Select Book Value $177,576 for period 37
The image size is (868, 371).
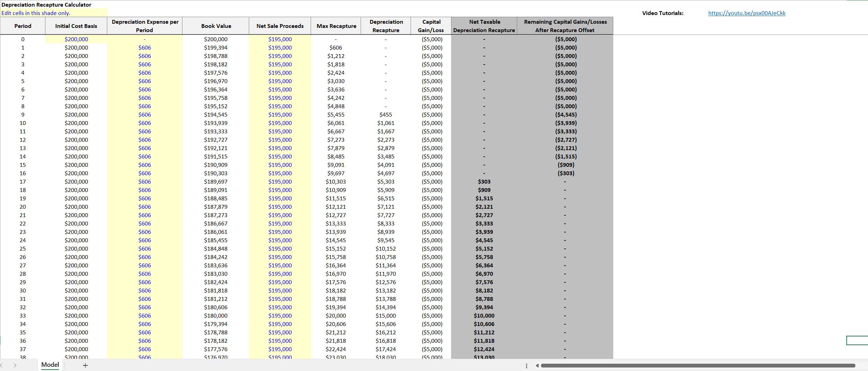[216, 349]
